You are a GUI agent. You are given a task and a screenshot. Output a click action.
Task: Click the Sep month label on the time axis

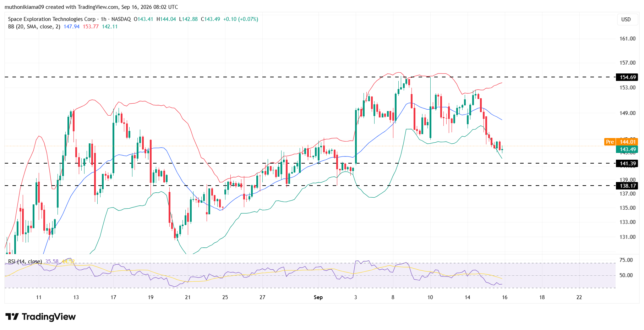[x=318, y=297]
